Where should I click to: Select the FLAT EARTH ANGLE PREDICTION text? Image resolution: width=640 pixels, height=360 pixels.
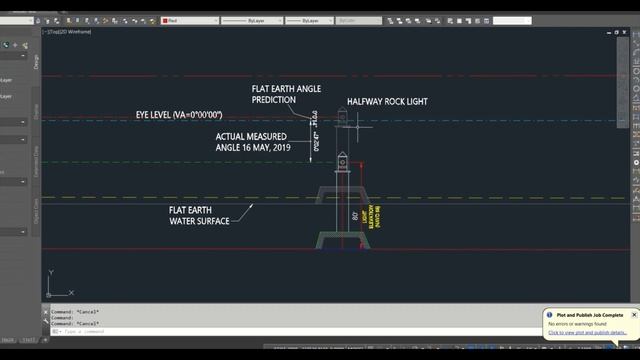point(286,94)
